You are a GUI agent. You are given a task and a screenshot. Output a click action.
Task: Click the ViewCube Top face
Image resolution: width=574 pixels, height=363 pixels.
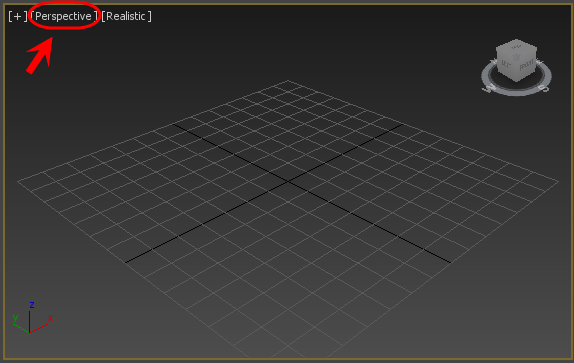(x=517, y=48)
